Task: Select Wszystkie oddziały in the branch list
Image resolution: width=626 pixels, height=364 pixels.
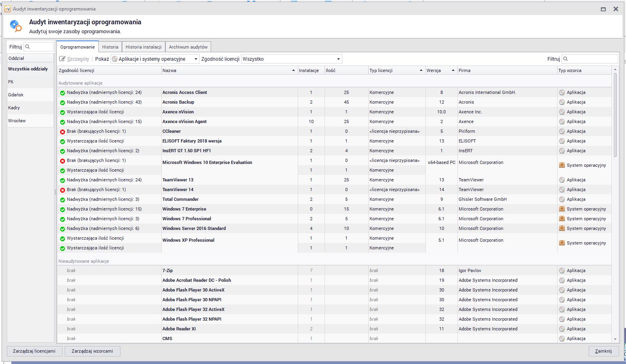Action: point(30,69)
